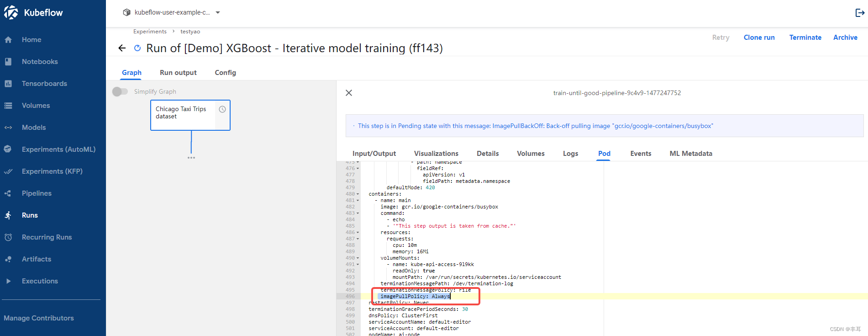The height and width of the screenshot is (336, 868).
Task: Click the imagePullPolicy: Always line
Action: [x=416, y=296]
